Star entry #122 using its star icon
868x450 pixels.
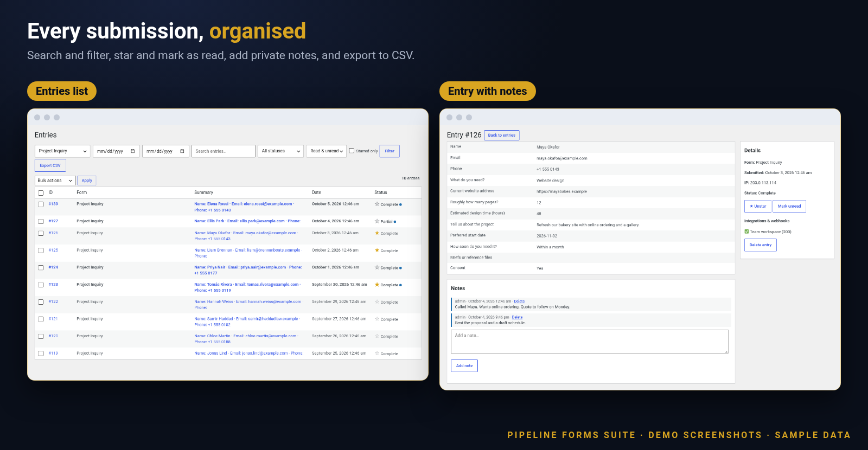377,302
